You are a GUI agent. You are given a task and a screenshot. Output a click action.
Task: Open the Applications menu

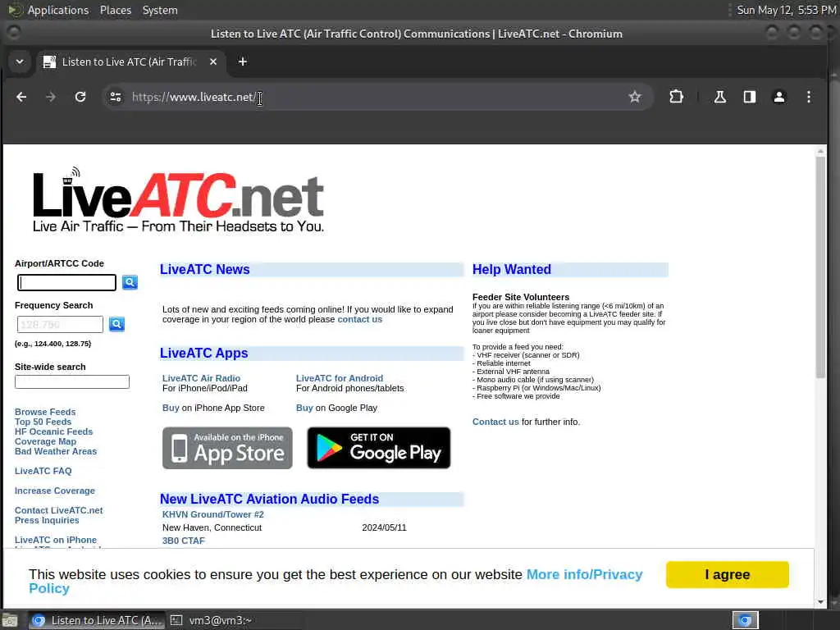click(58, 10)
